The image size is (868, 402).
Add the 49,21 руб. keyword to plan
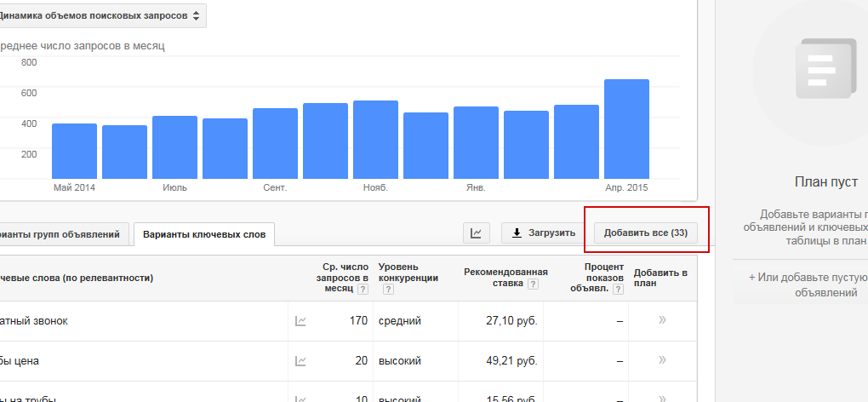661,361
